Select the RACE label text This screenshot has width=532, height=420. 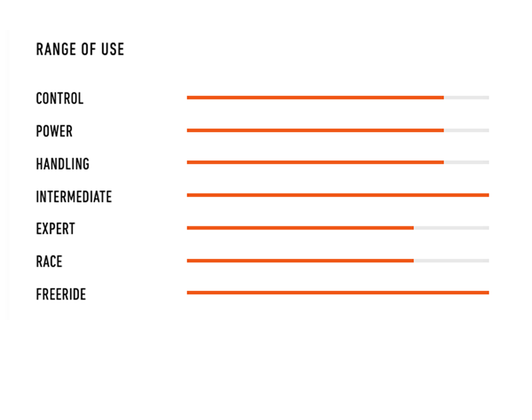pyautogui.click(x=49, y=262)
